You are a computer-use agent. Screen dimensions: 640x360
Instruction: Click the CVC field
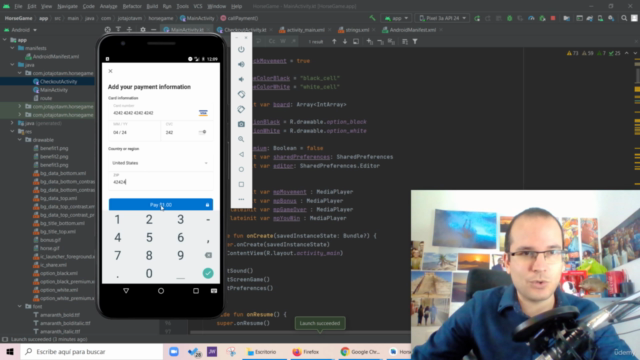187,130
